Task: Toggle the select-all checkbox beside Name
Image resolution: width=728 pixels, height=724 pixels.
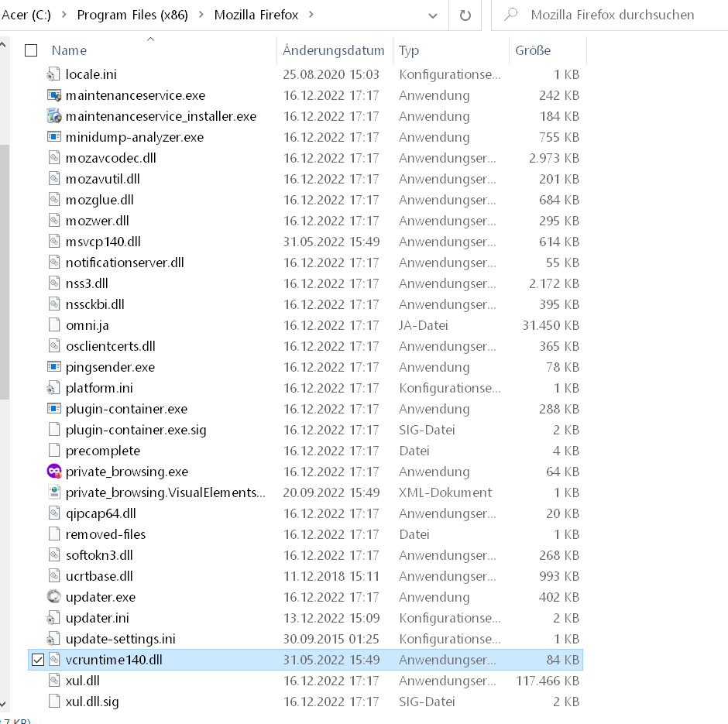Action: tap(31, 50)
